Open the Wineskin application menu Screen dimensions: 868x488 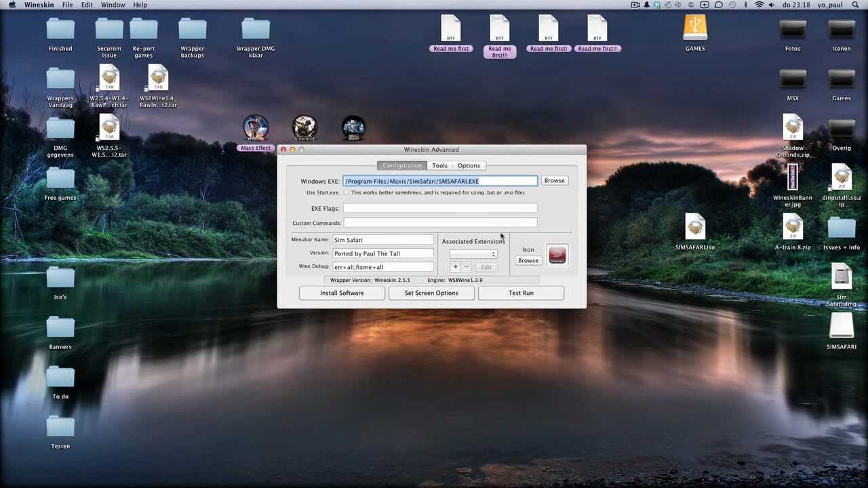point(39,5)
